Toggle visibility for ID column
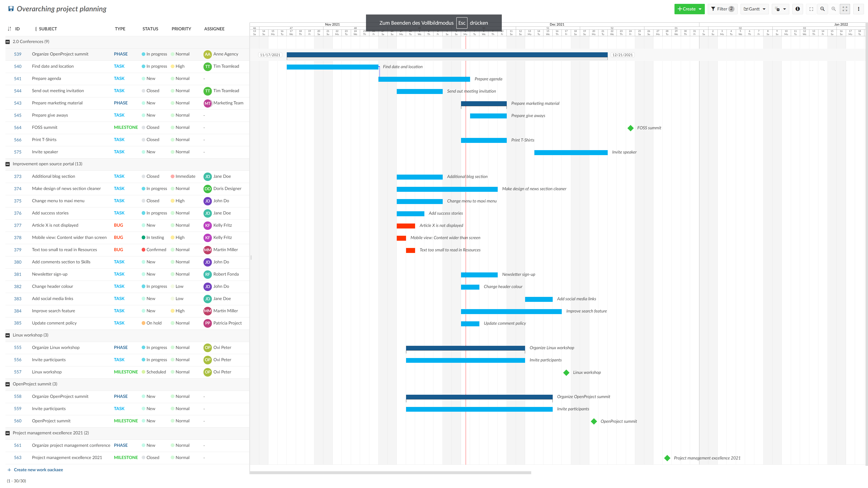868x488 pixels. coord(9,29)
